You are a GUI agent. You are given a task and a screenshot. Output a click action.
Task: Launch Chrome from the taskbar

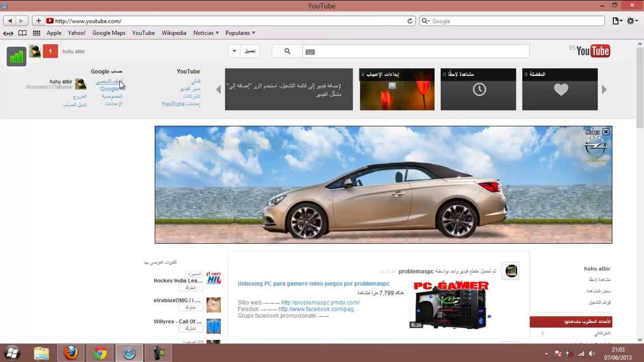[100, 353]
